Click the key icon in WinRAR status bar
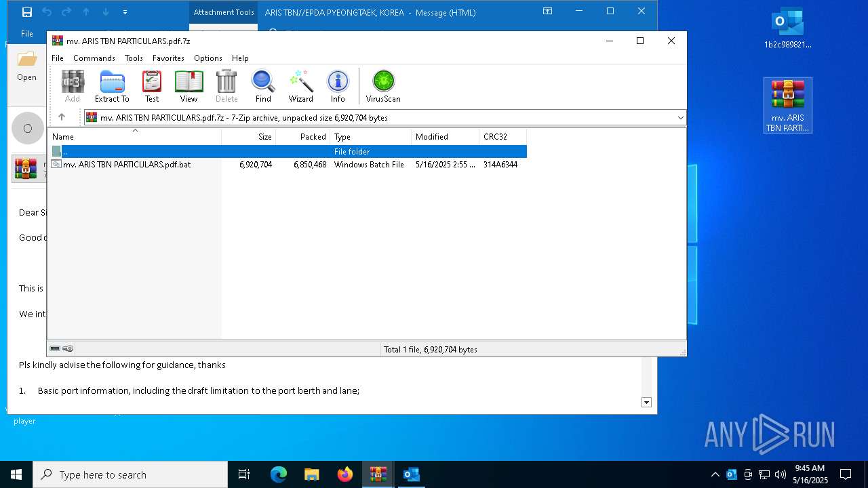Image resolution: width=868 pixels, height=488 pixels. [68, 349]
